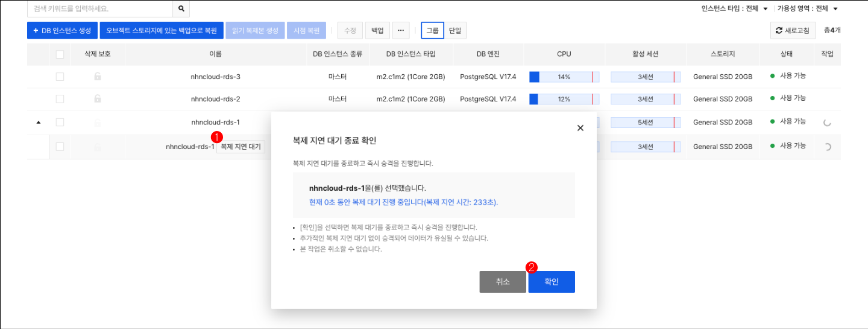Toggle the select-all checkbox in header
This screenshot has height=329, width=868.
[x=60, y=54]
